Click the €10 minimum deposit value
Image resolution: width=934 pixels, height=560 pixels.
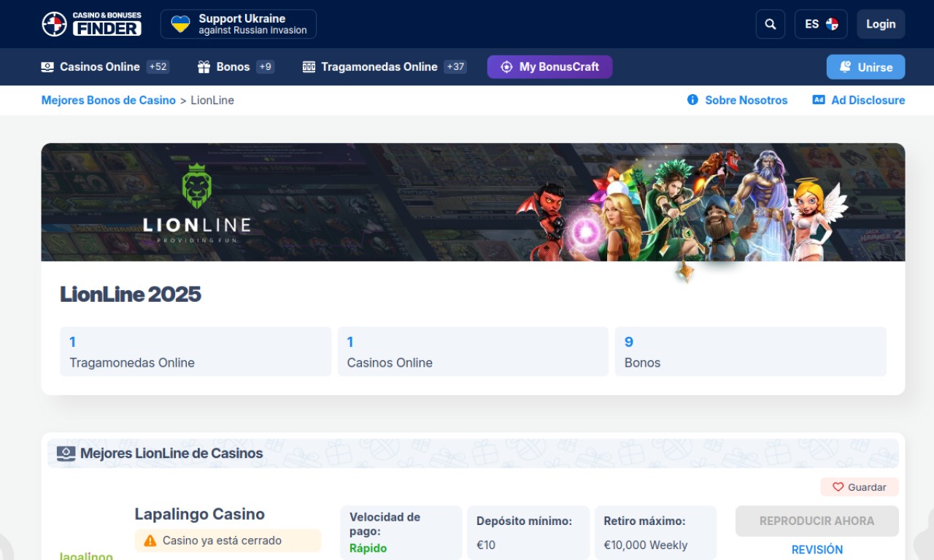point(486,545)
